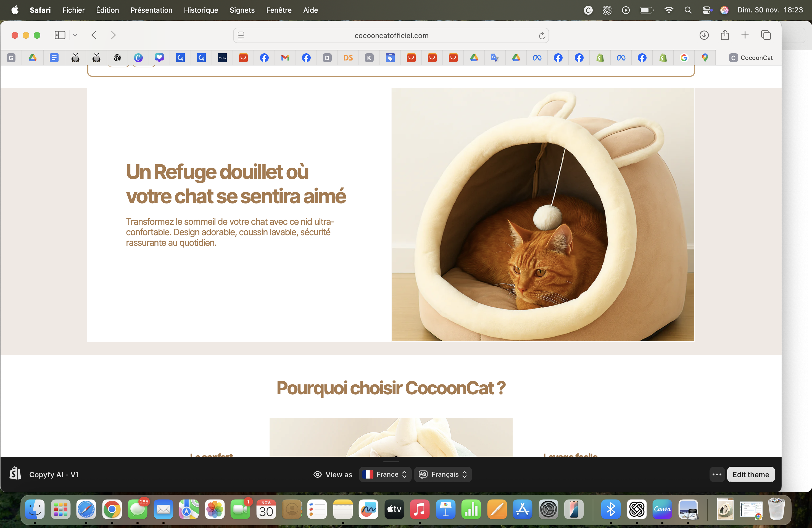The height and width of the screenshot is (528, 812).
Task: Open the purple heart bookmark
Action: [159, 58]
